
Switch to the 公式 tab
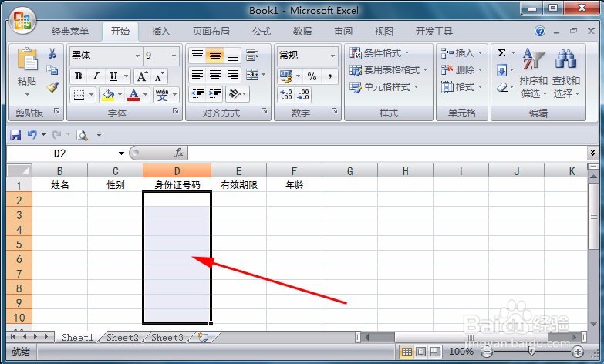pyautogui.click(x=262, y=31)
